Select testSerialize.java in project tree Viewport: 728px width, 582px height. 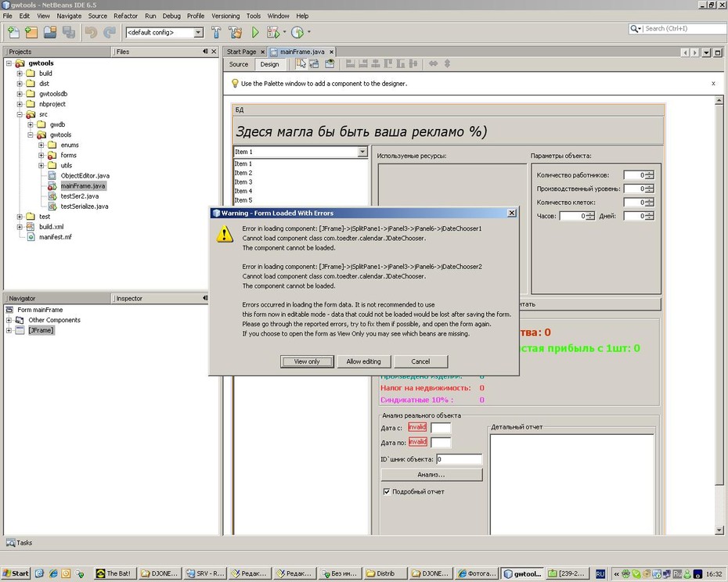[x=85, y=206]
